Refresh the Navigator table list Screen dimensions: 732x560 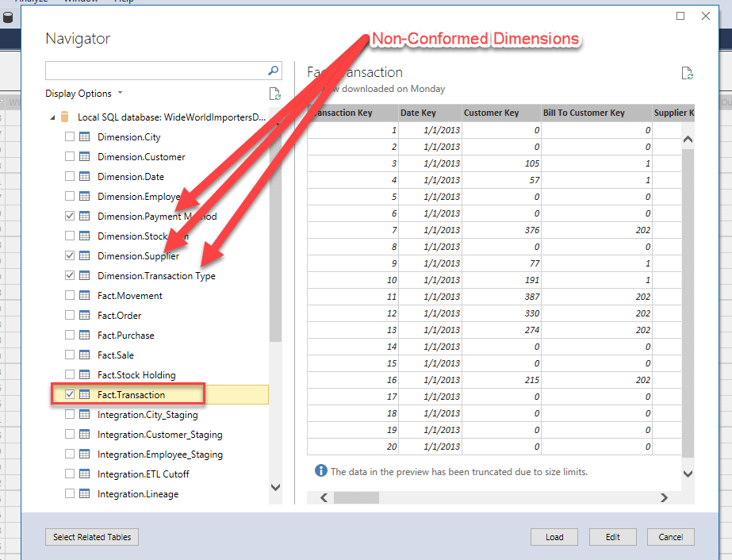pos(275,93)
